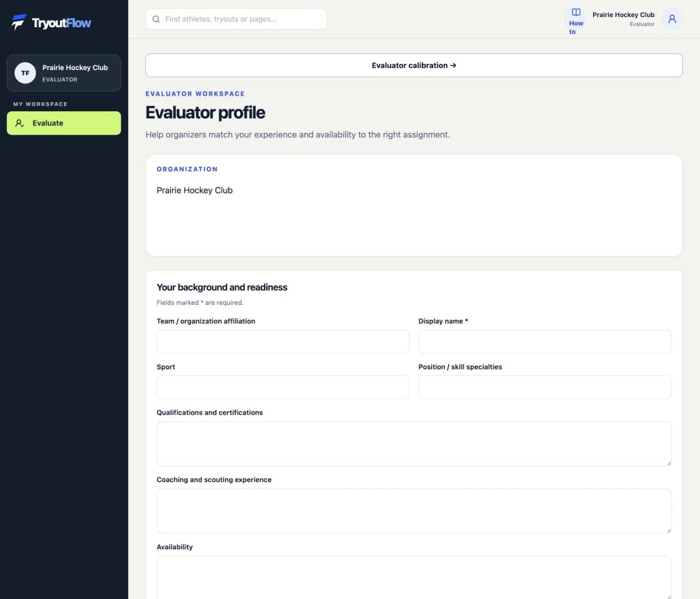700x599 pixels.
Task: Click the MY WORKSPACE sidebar label
Action: pyautogui.click(x=40, y=104)
